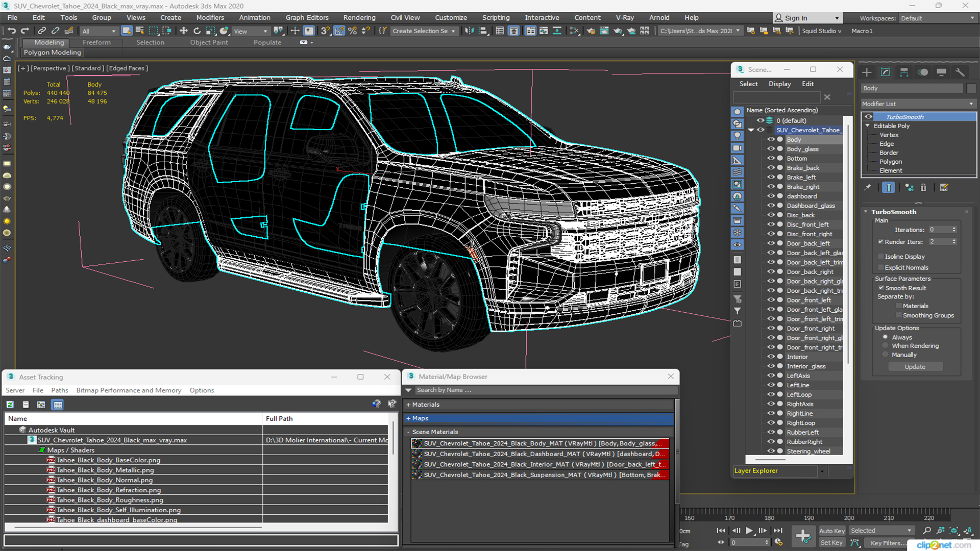Activate the Select and Link tool
Screen dimensions: 980x551
[42, 31]
